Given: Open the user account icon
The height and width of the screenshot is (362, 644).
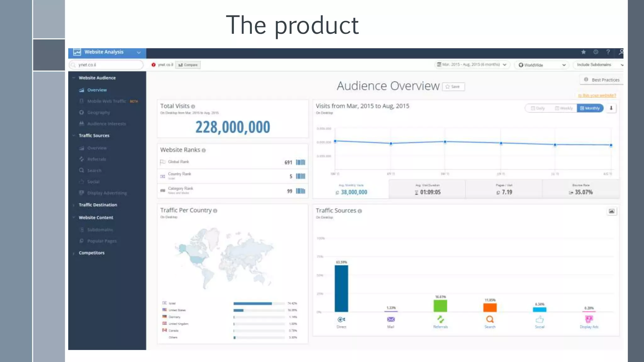Looking at the screenshot, I should 621,52.
